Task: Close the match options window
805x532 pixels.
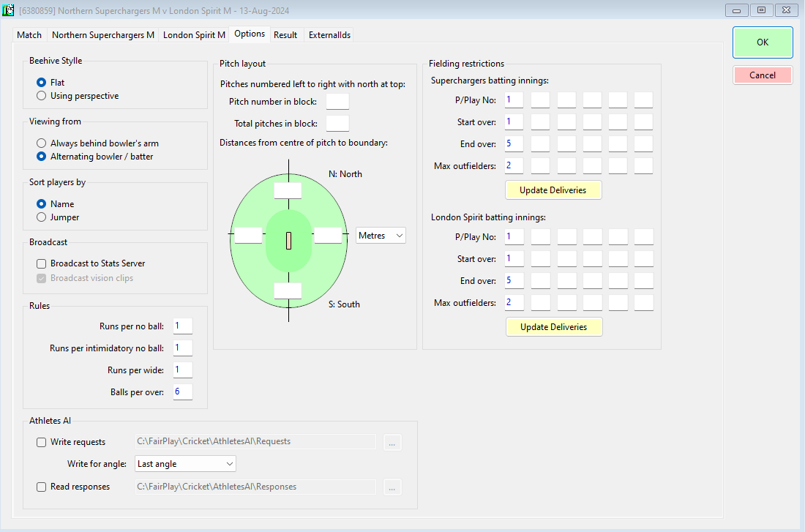Action: click(x=787, y=10)
